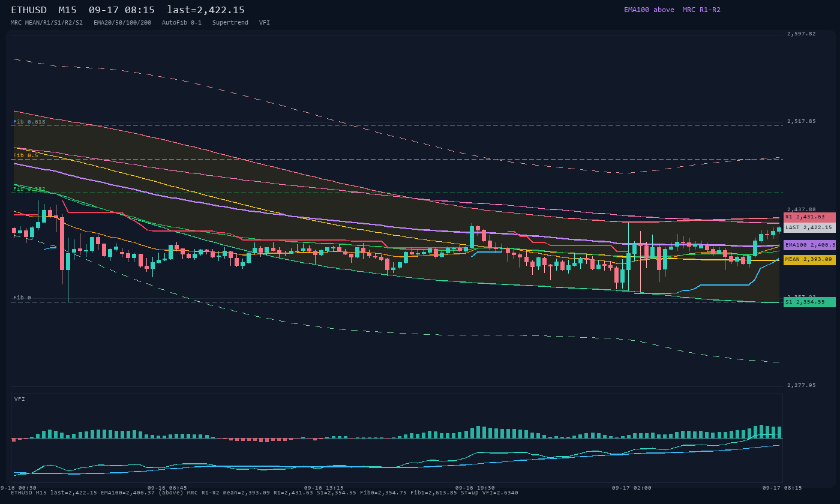Click the 2,597.82 price axis label
This screenshot has height=504, width=840.
802,34
